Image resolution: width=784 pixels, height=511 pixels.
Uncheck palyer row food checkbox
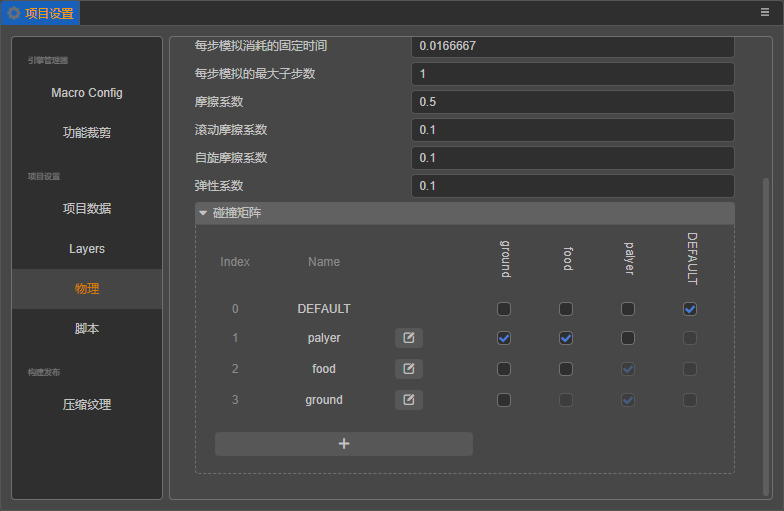[x=566, y=338]
